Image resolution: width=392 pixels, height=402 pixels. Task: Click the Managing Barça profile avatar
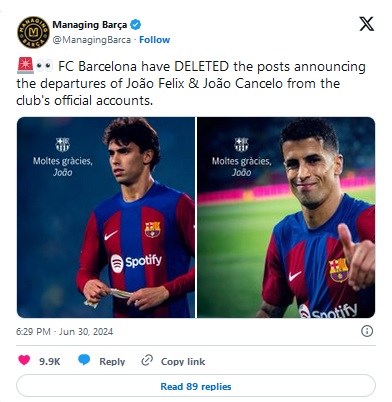point(33,32)
